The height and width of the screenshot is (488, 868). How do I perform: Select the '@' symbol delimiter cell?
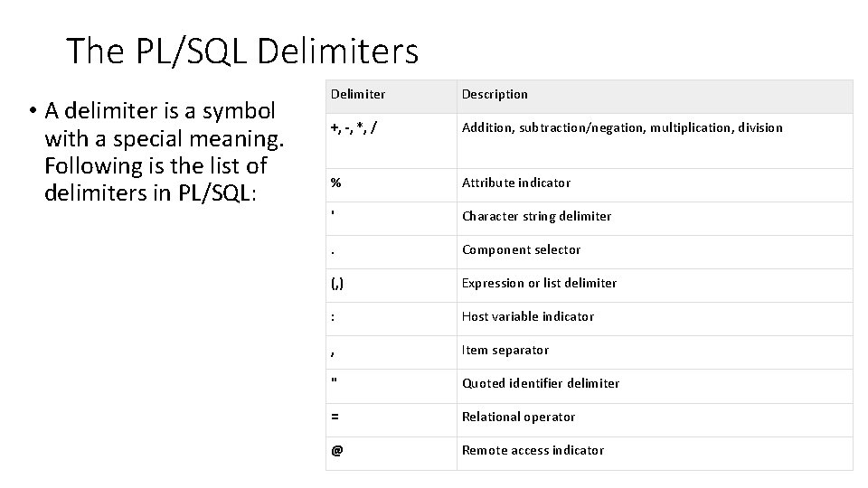[336, 450]
